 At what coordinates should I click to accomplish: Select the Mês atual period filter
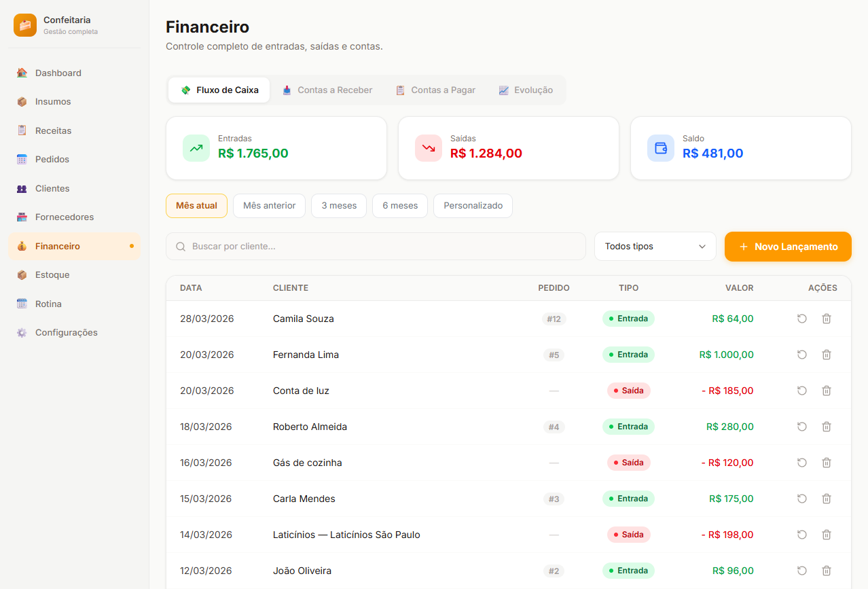pyautogui.click(x=196, y=205)
